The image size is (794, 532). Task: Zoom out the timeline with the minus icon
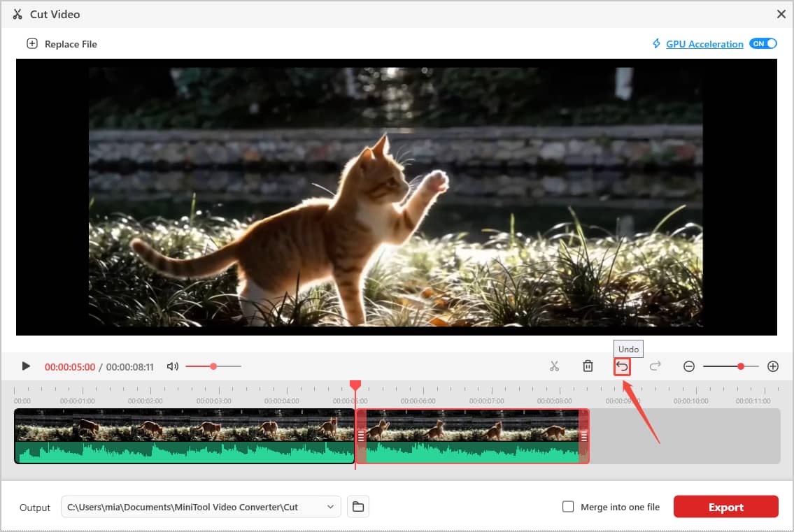[x=688, y=366]
